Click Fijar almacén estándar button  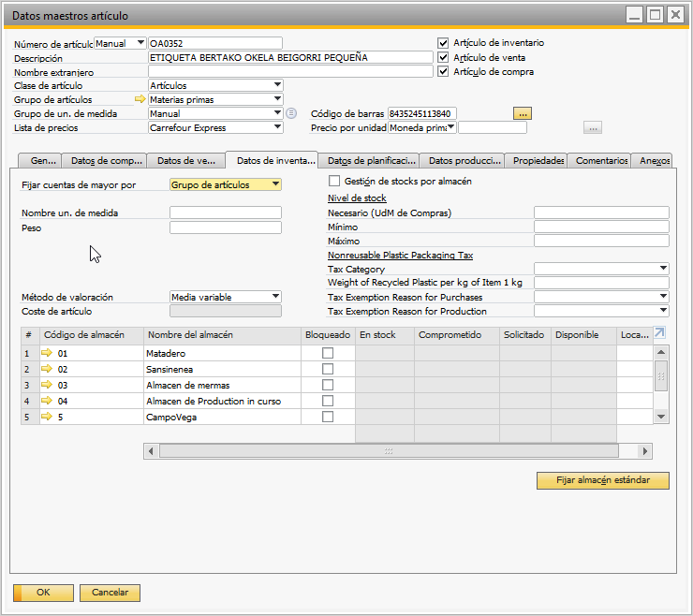point(603,480)
